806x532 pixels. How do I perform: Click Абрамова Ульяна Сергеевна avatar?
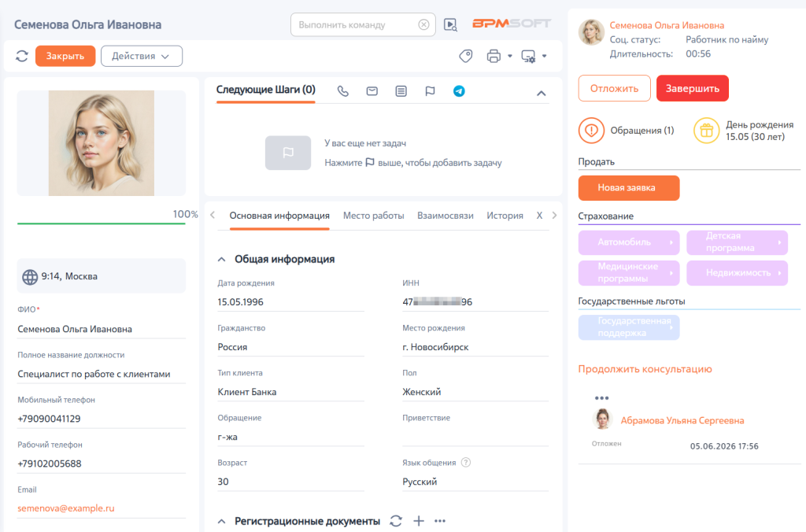click(x=602, y=419)
